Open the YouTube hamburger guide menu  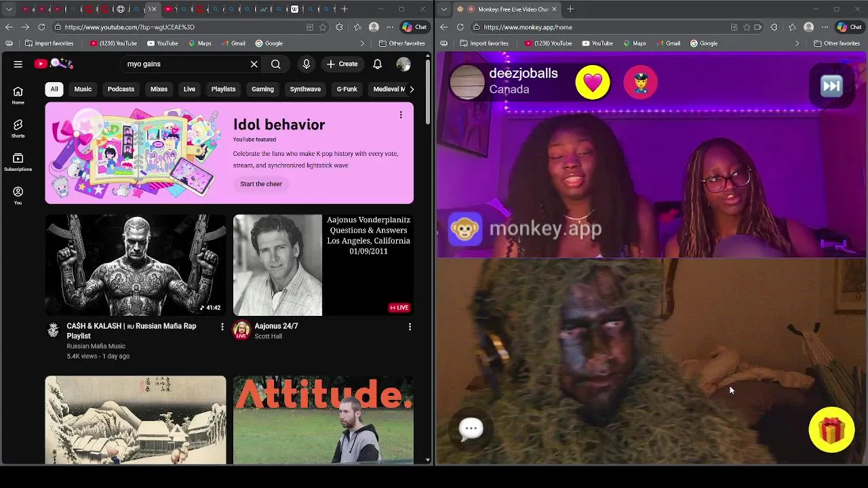pos(18,64)
